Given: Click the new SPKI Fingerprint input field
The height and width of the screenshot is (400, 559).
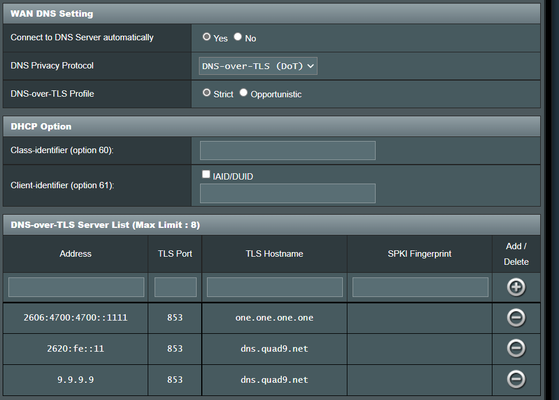Looking at the screenshot, I should (420, 287).
